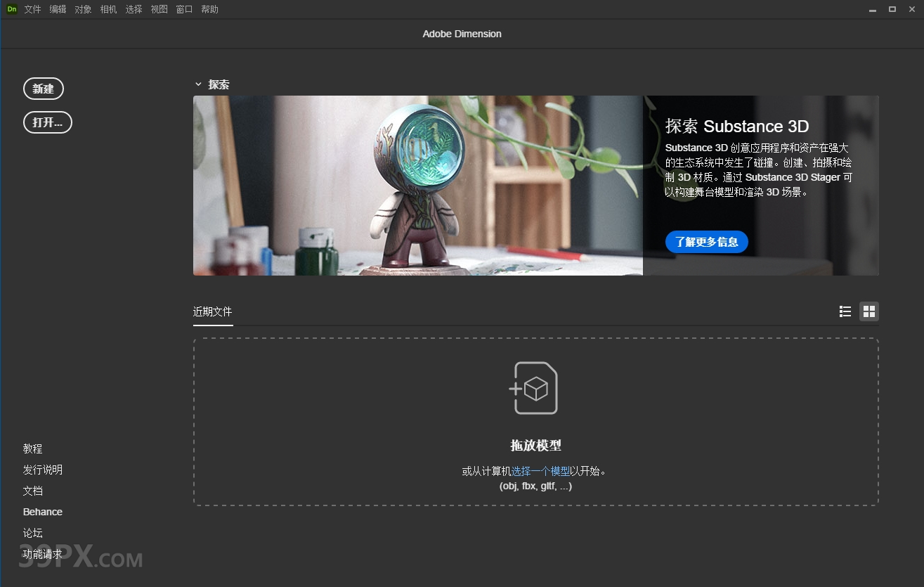
Task: Click the Adobe Dimension title text
Action: [x=462, y=34]
